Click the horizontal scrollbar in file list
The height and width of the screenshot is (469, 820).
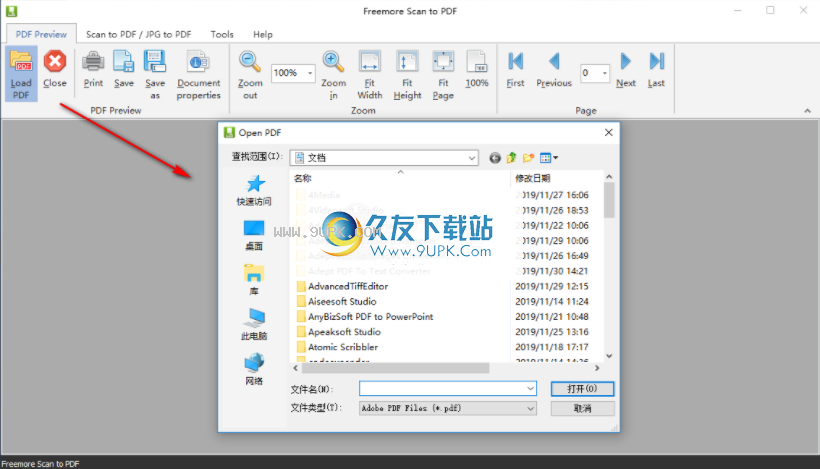point(395,368)
